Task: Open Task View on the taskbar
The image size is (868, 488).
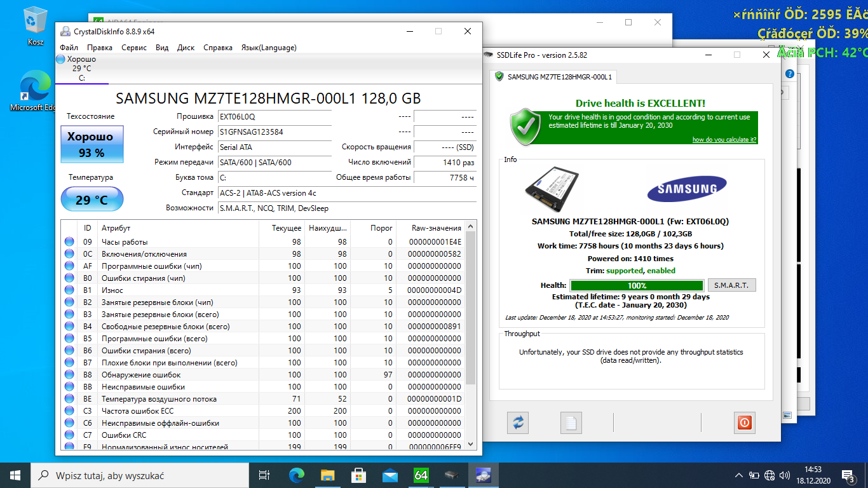Action: [x=264, y=475]
